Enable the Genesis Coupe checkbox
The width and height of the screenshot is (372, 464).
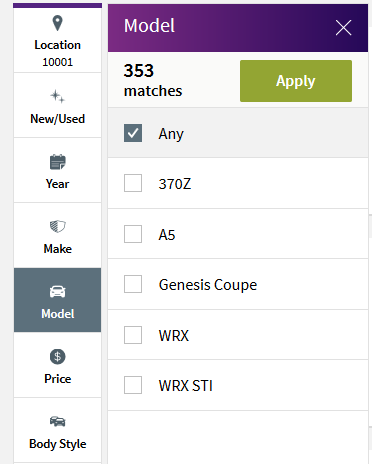point(133,284)
